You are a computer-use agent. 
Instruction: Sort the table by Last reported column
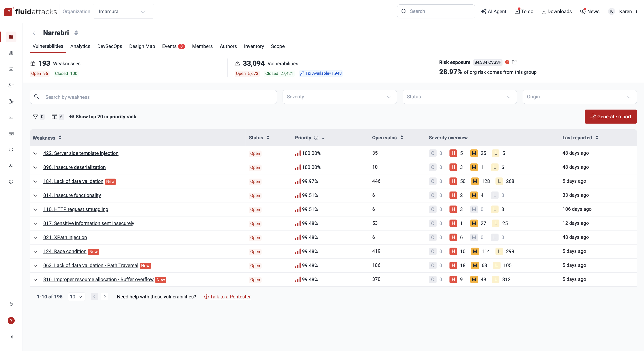pos(580,138)
